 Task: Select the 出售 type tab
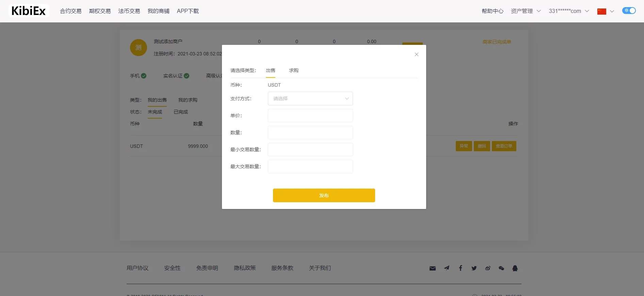(271, 70)
